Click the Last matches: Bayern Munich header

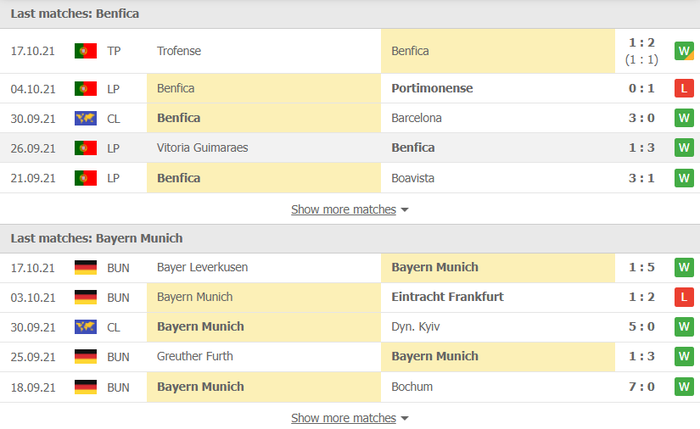[x=96, y=238]
